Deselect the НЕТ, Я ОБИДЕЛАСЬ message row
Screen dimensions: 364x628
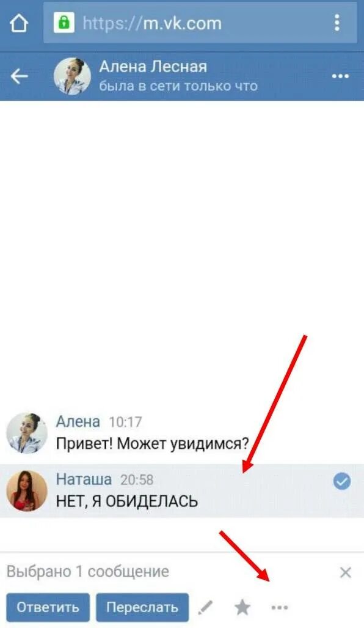[x=182, y=490]
